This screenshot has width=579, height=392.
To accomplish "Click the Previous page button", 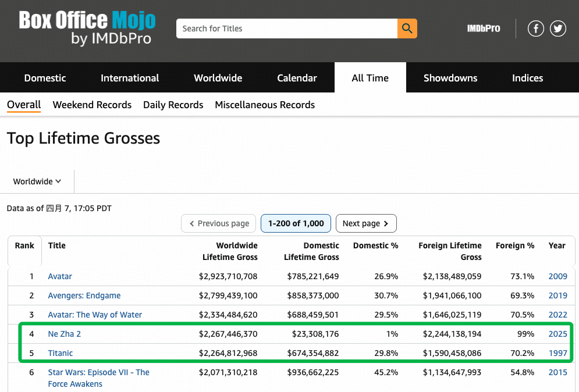I will 218,223.
